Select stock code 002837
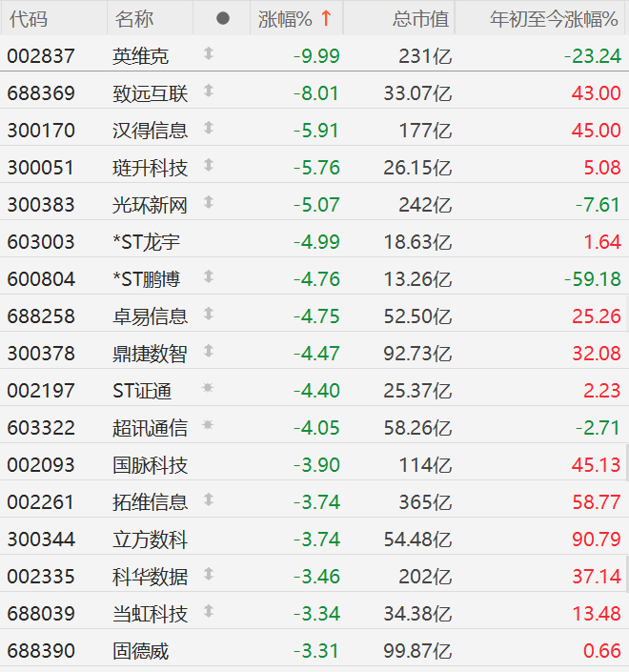The width and height of the screenshot is (629, 672). pos(41,56)
